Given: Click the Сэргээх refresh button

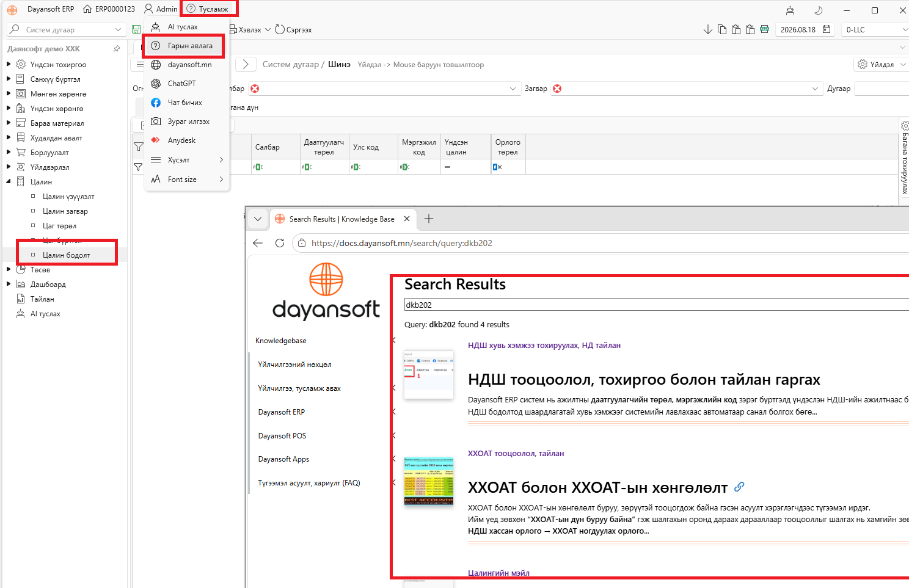Looking at the screenshot, I should click(293, 29).
